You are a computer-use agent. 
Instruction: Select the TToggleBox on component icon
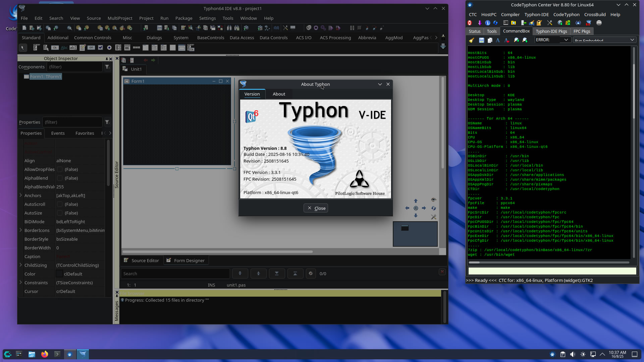click(x=91, y=48)
